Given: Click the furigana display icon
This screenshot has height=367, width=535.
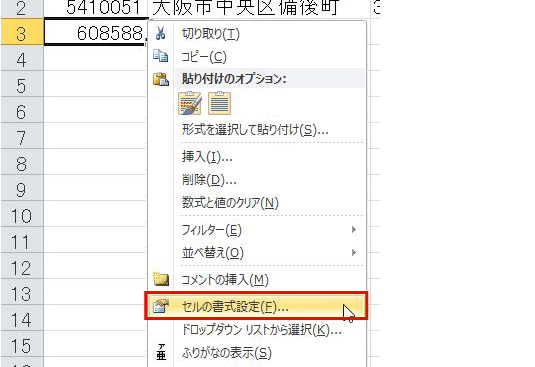Looking at the screenshot, I should coord(161,352).
